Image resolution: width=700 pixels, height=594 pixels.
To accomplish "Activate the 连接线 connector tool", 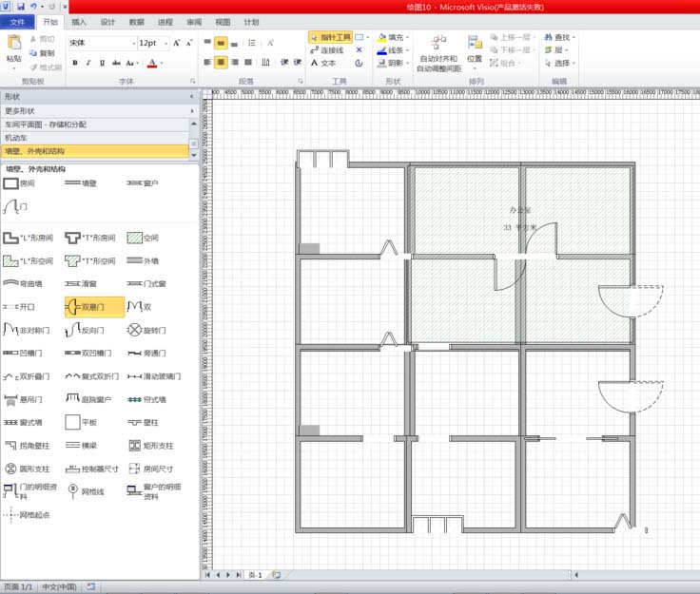I will [327, 50].
